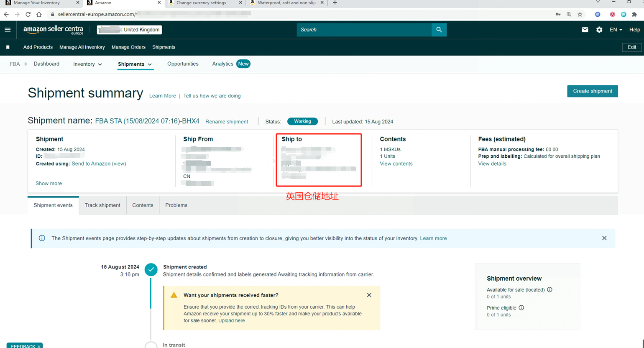Screen dimensions: 644x348
Task: Switch to the Track shipment tab
Action: tap(102, 205)
